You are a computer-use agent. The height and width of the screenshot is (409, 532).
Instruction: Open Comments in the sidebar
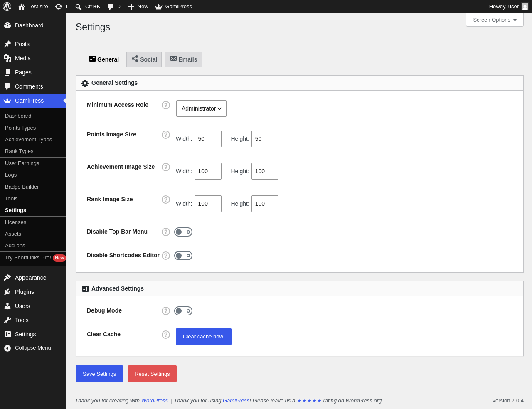pos(33,86)
